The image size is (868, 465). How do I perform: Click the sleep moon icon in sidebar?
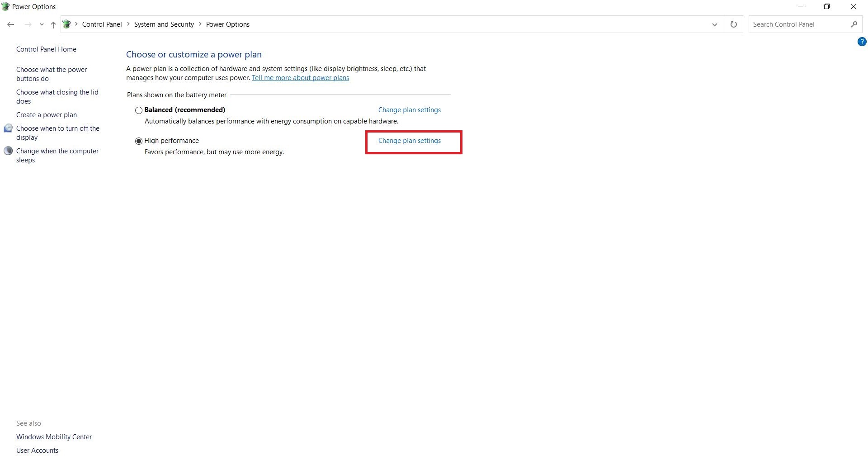[8, 151]
